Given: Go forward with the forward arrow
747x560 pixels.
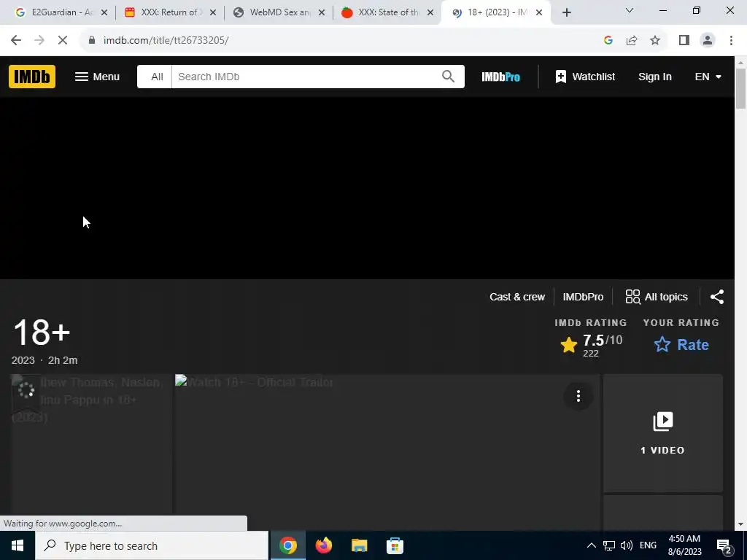Looking at the screenshot, I should pyautogui.click(x=39, y=41).
